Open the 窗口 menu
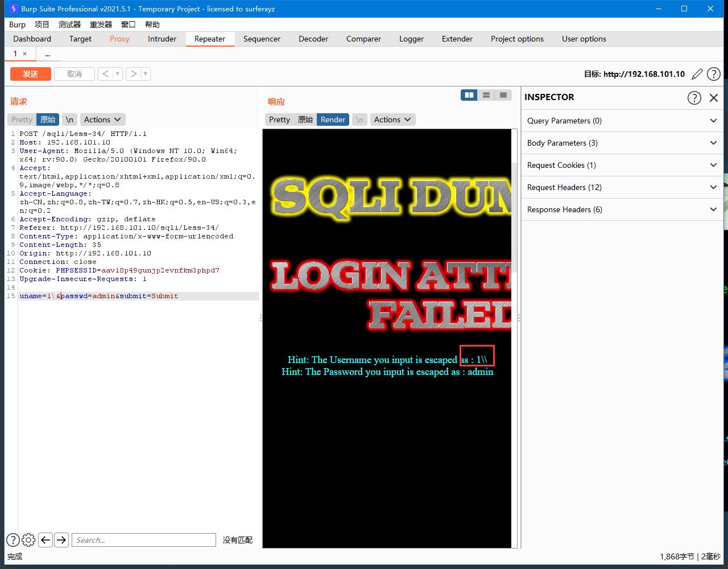 click(129, 24)
